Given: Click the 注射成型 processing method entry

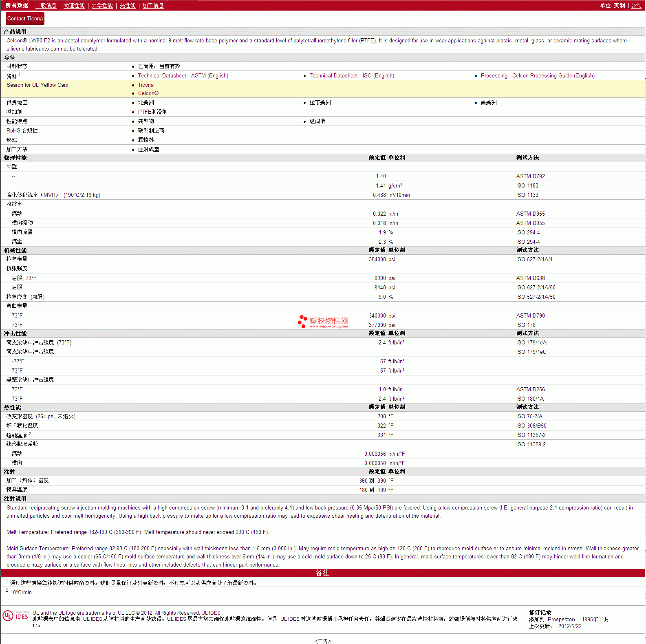Looking at the screenshot, I should (148, 149).
